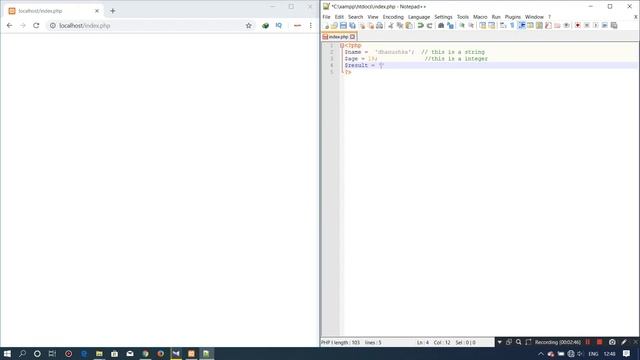Undo the last edit in Notepad++
Screen dimensions: 640x360
point(420,25)
